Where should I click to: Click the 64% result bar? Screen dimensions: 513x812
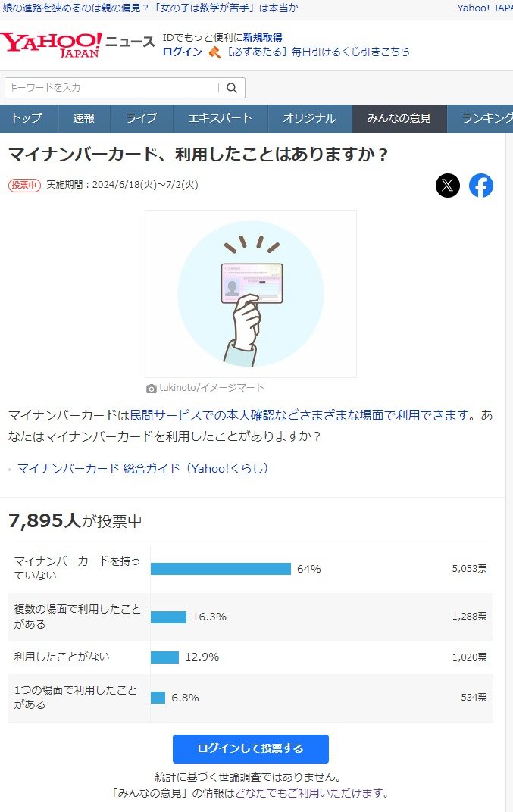221,569
